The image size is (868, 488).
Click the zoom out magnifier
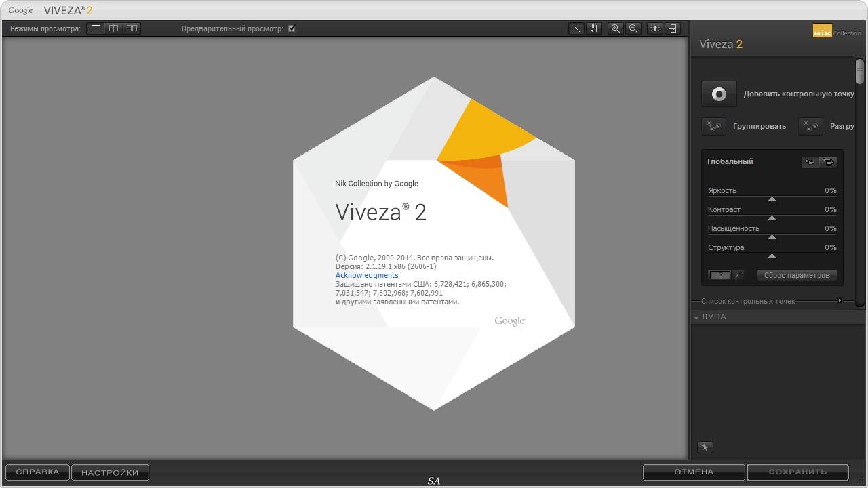(x=633, y=28)
